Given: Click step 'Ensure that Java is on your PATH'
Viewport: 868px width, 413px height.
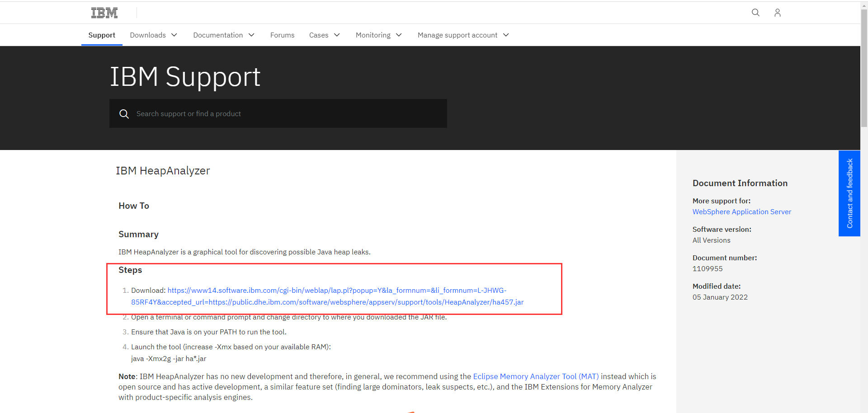Looking at the screenshot, I should [209, 332].
